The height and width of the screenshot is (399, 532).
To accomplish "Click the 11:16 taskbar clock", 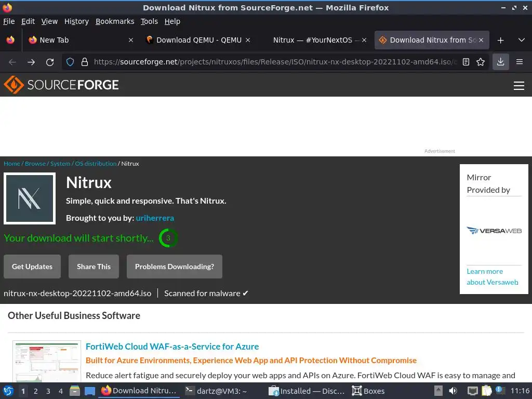I will click(520, 391).
